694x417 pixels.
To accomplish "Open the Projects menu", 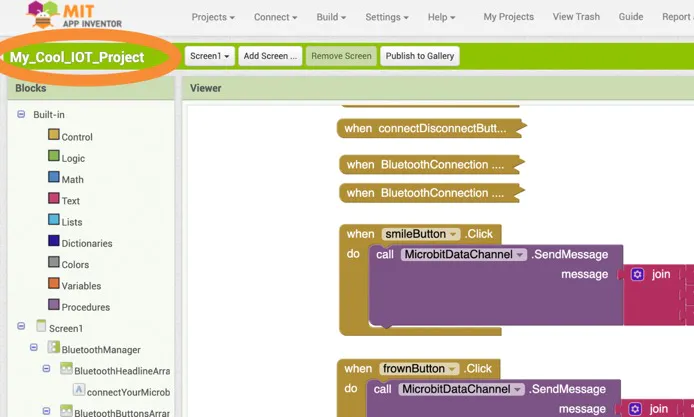I will (213, 17).
